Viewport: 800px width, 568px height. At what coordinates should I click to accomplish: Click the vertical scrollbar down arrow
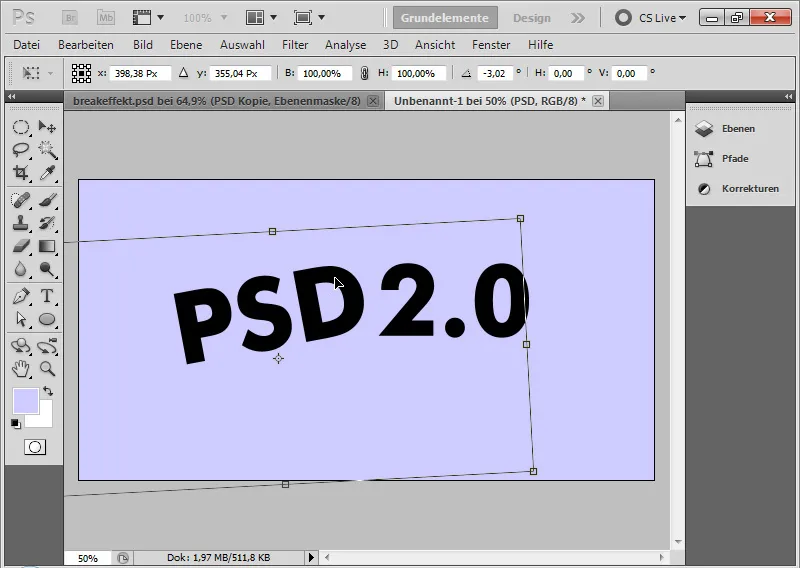[678, 542]
